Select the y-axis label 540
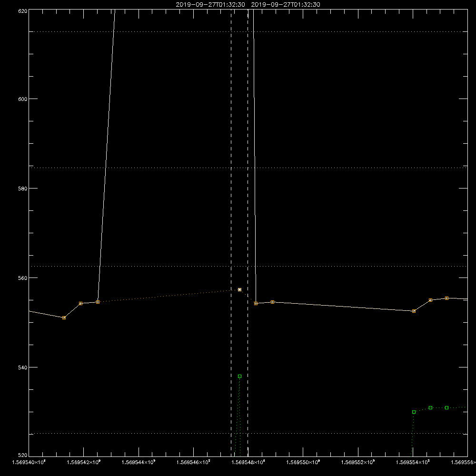This screenshot has width=476, height=476. pos(23,367)
